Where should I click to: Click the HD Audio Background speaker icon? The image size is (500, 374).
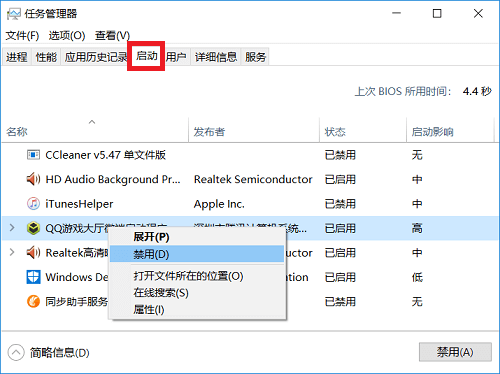pos(33,179)
